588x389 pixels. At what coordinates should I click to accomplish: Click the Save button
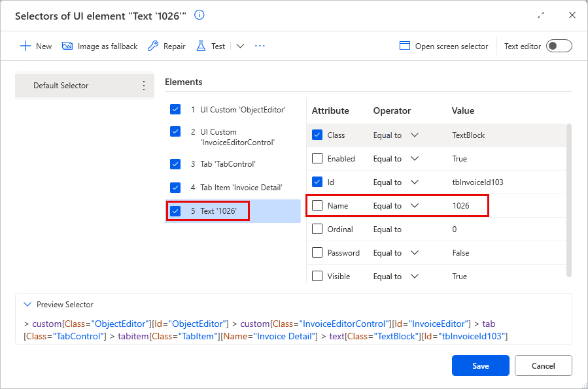[480, 365]
